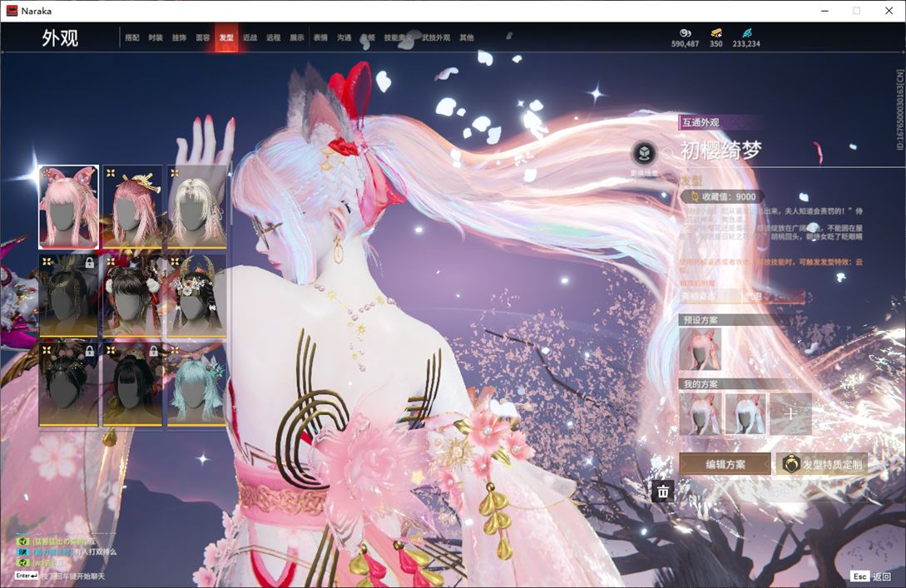Switch to the 远程 tab
This screenshot has width=906, height=588.
(x=274, y=37)
